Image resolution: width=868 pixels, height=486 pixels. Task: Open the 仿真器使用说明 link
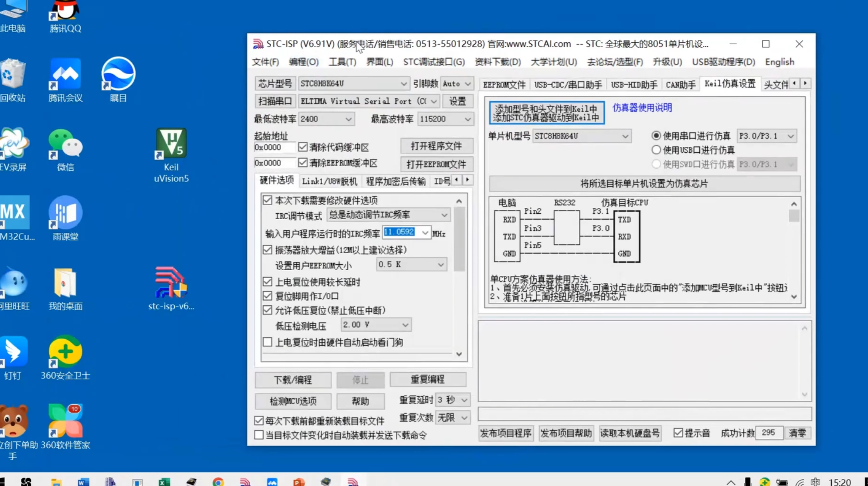click(642, 108)
